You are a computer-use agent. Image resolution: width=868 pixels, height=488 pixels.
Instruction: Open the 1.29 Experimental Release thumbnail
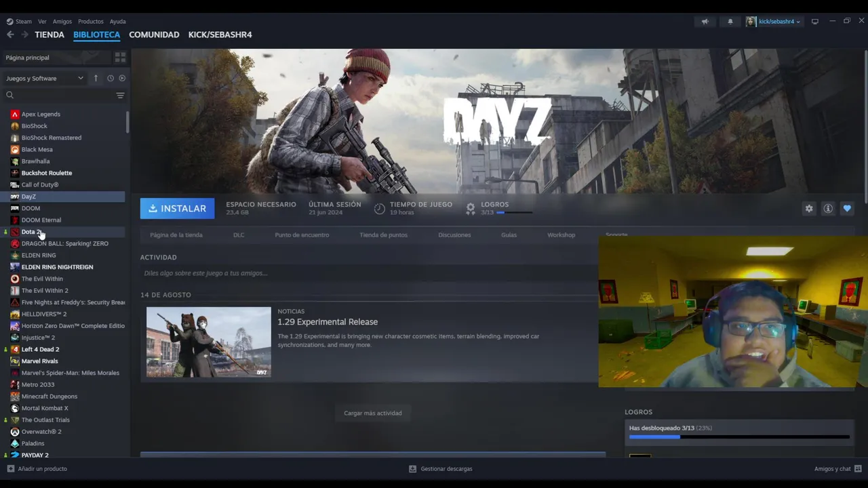tap(209, 342)
